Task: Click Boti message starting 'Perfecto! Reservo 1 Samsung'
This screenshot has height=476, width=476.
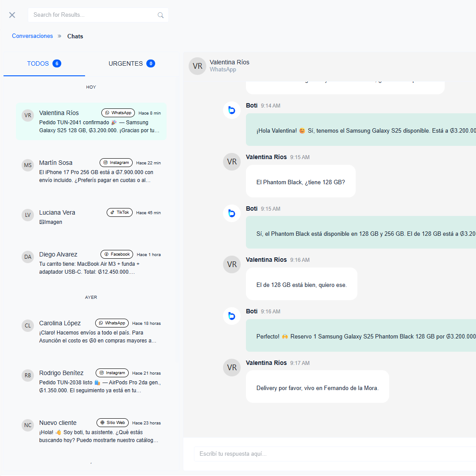Action: [x=361, y=335]
